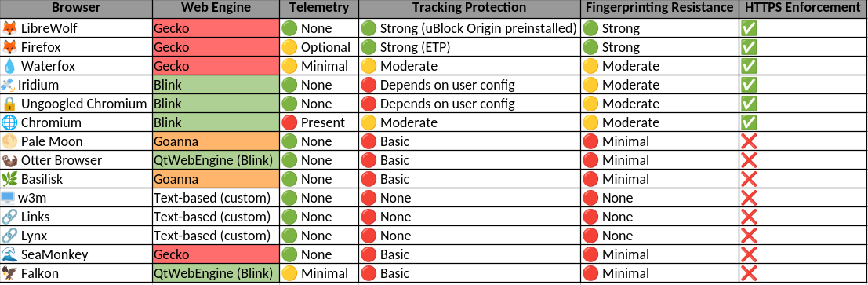
Task: Click the red Gecko cell for Firefox
Action: [x=216, y=47]
